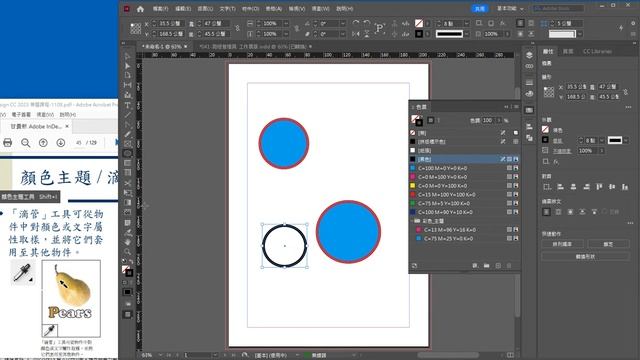Click the Acrobat zoom out magnifier icon

click(x=25, y=142)
